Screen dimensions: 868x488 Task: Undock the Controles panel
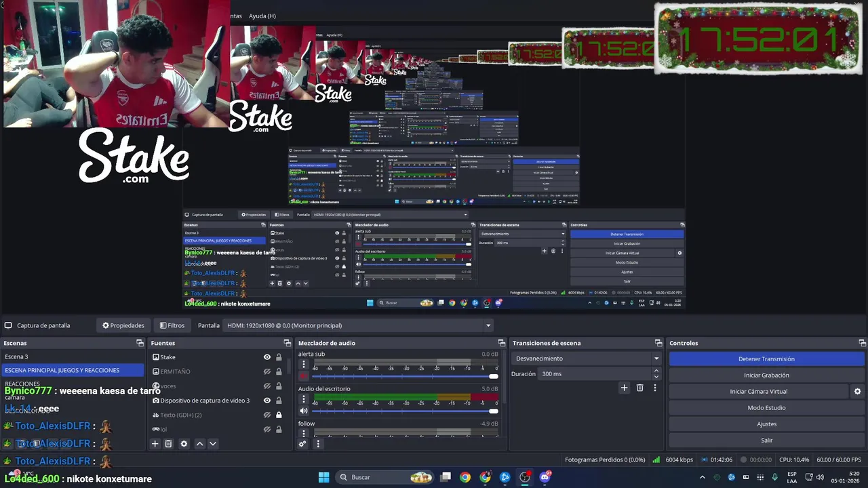coord(862,343)
